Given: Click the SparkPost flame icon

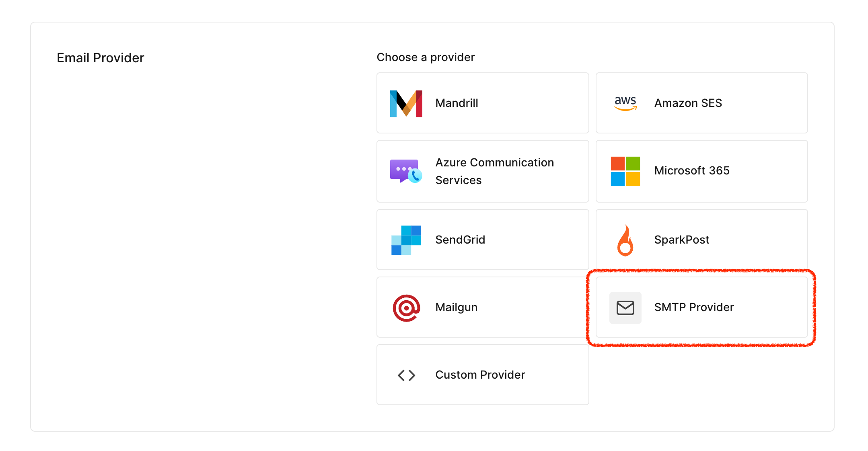Looking at the screenshot, I should pyautogui.click(x=625, y=240).
